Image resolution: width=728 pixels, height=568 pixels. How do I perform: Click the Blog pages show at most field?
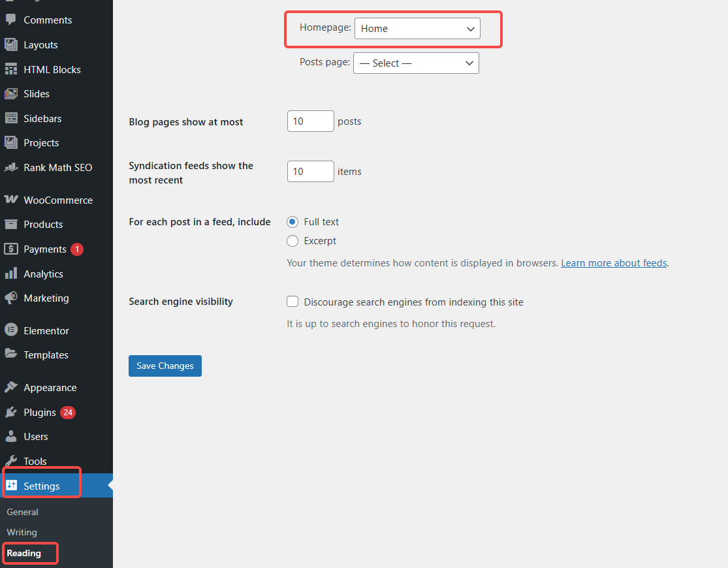tap(310, 121)
